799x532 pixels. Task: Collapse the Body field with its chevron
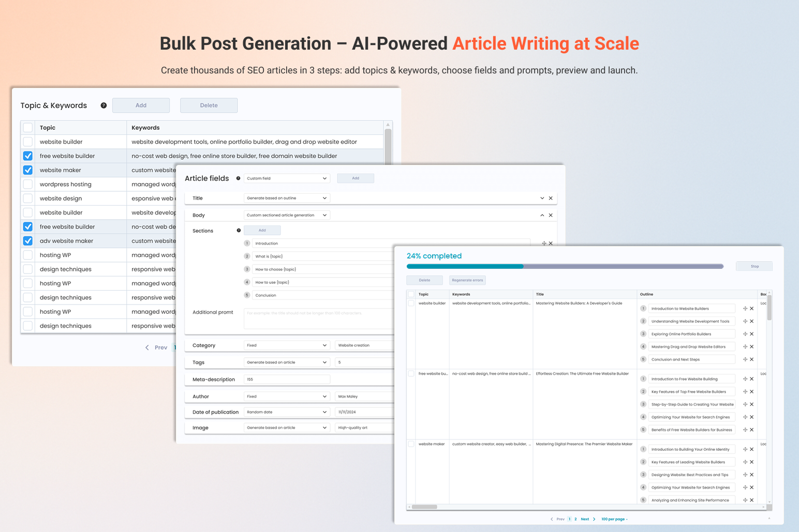click(542, 215)
